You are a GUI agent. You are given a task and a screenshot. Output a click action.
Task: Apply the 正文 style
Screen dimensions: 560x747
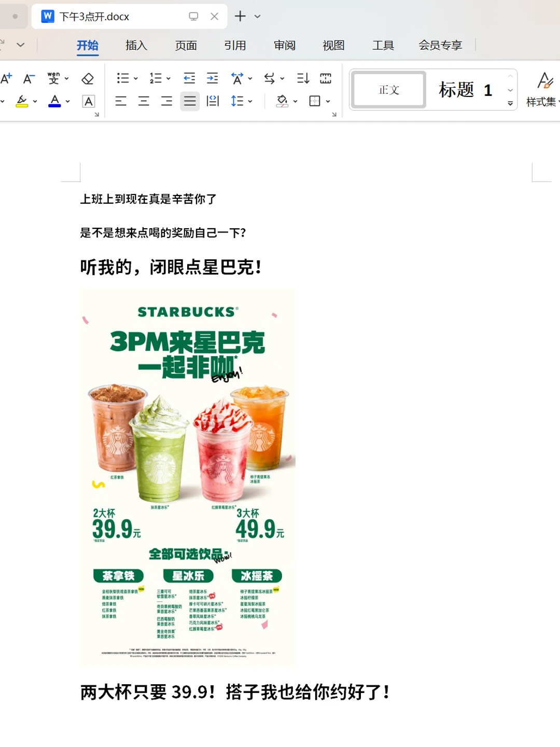tap(388, 90)
